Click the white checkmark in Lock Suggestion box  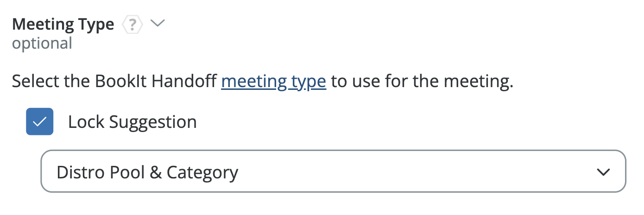pos(40,121)
